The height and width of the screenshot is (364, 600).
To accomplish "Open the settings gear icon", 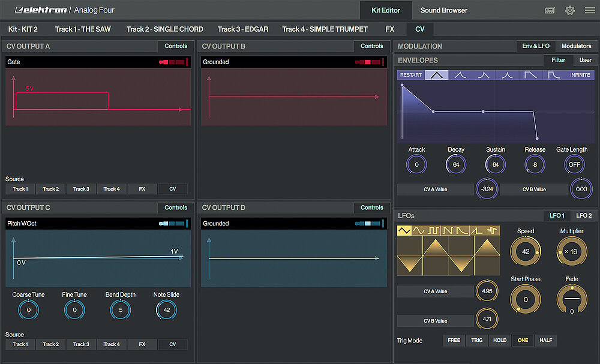I will [569, 10].
